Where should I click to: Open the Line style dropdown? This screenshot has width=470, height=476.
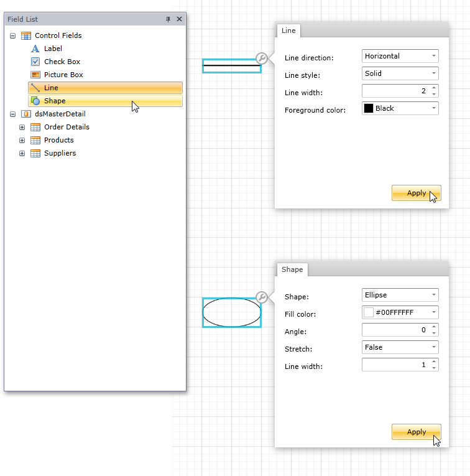coord(400,73)
